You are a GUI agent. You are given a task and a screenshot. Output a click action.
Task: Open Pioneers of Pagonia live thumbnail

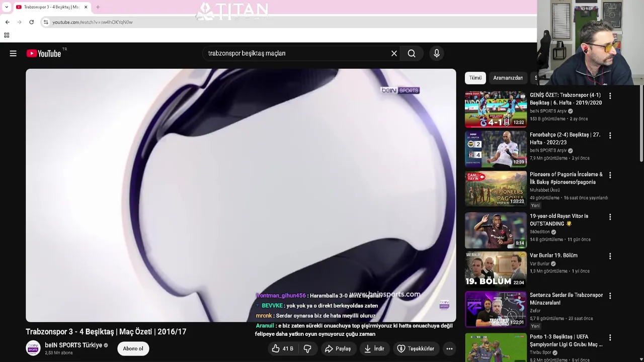click(x=496, y=189)
